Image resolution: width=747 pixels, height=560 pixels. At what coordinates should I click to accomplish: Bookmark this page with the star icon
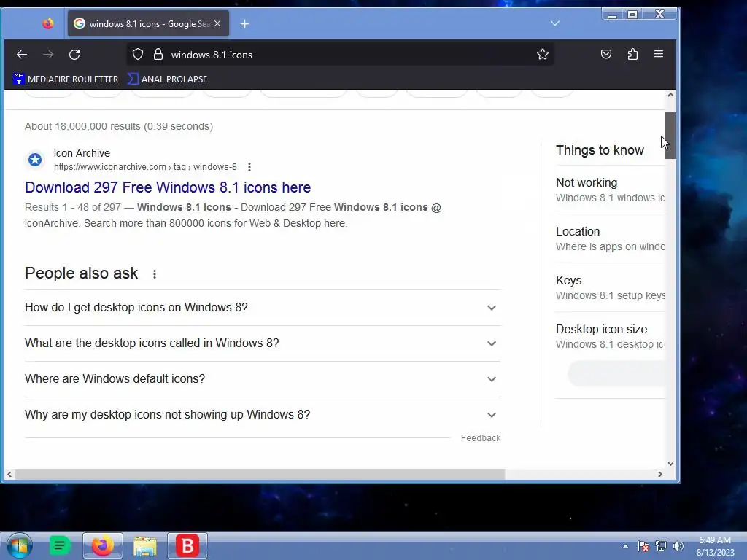543,54
